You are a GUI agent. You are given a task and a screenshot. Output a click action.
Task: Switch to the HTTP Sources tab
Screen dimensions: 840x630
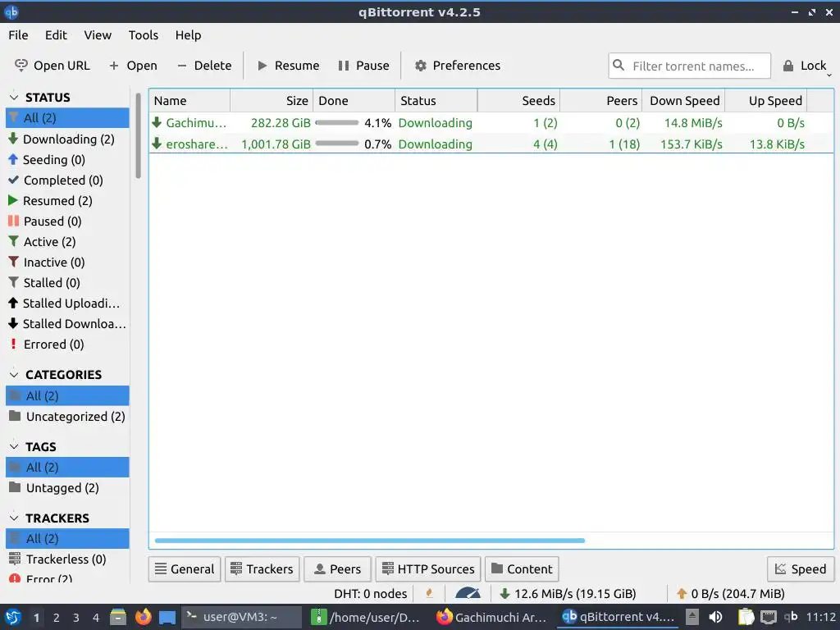point(428,569)
